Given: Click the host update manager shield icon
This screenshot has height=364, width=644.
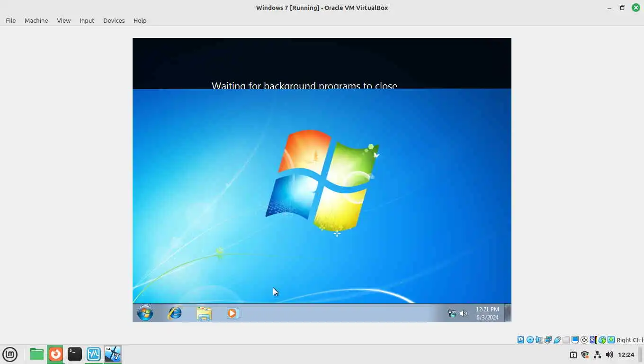Looking at the screenshot, I should tap(585, 355).
